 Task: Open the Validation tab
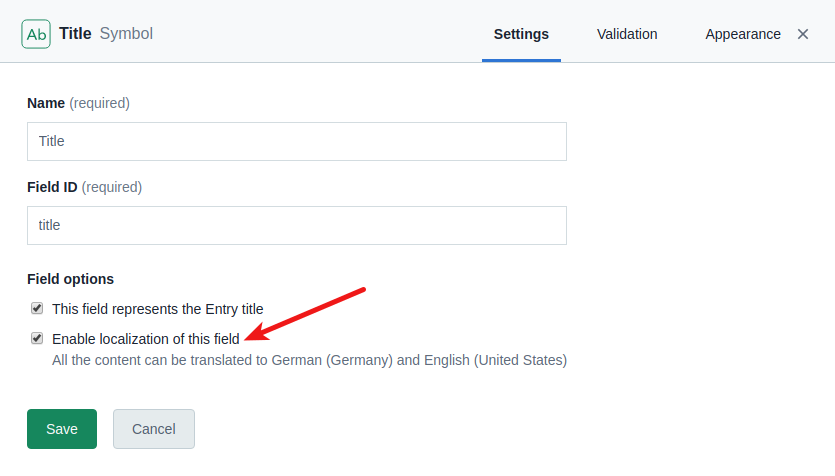[x=627, y=34]
